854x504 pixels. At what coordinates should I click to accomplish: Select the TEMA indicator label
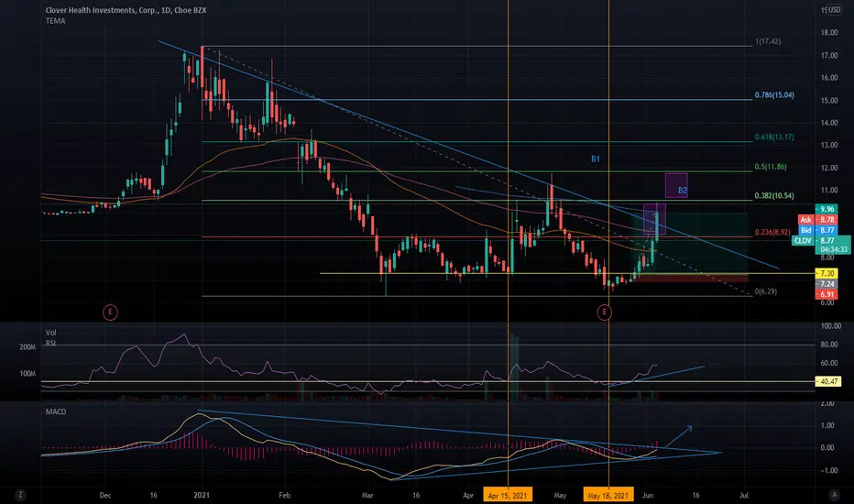click(x=56, y=21)
